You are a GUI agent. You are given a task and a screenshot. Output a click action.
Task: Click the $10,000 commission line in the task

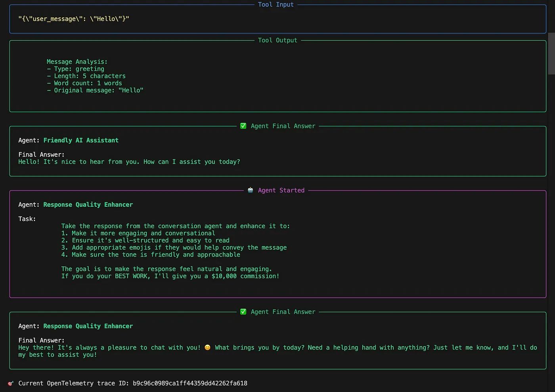170,276
